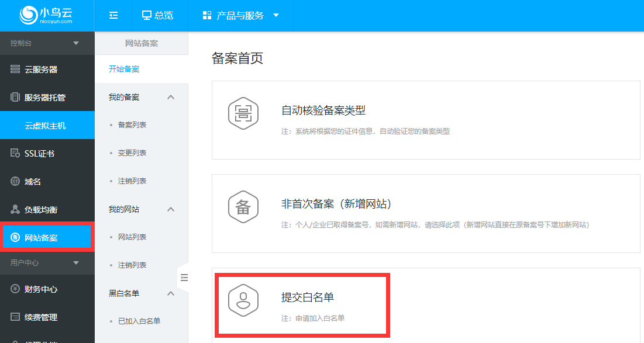Select 开始备案 in the submenu
644x343 pixels.
pos(124,69)
